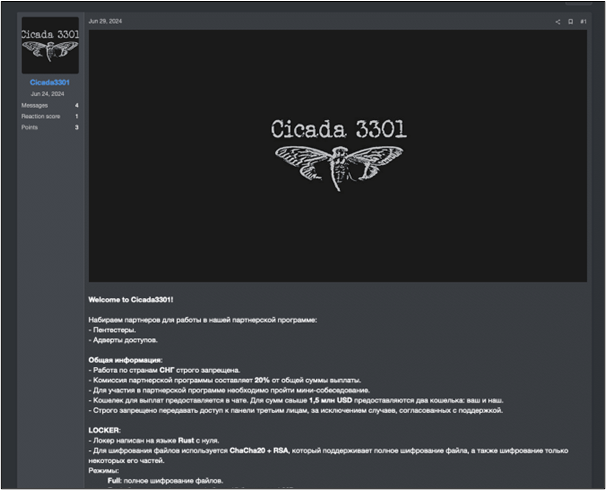Click the 'Welcome to Cicada3301!' heading
Viewport: 606px width, 490px height.
tap(131, 300)
